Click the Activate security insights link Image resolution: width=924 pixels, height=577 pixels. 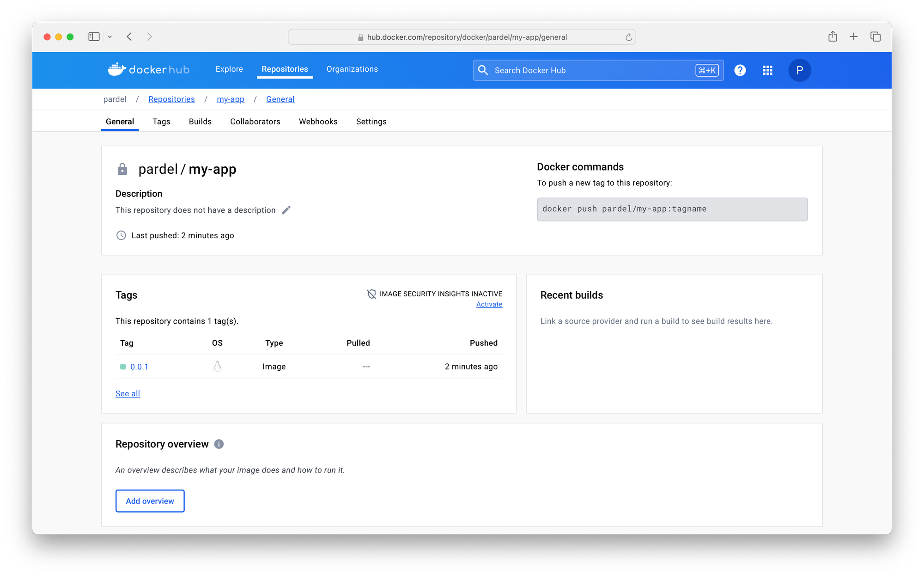(489, 304)
